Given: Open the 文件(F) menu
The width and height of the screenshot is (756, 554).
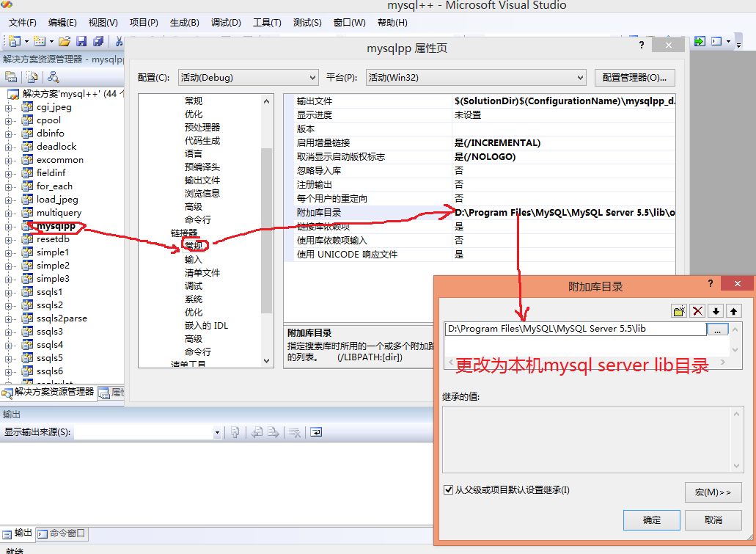Looking at the screenshot, I should [23, 23].
